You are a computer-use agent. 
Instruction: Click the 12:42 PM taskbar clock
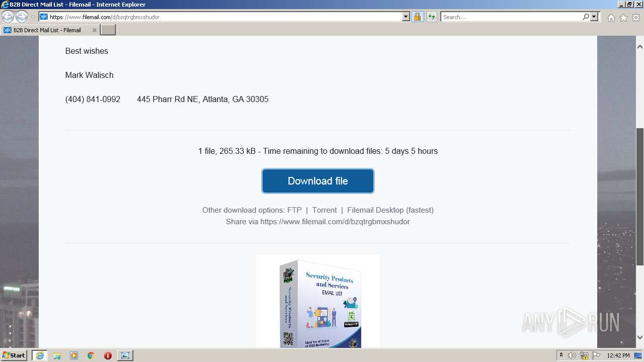pos(618,355)
